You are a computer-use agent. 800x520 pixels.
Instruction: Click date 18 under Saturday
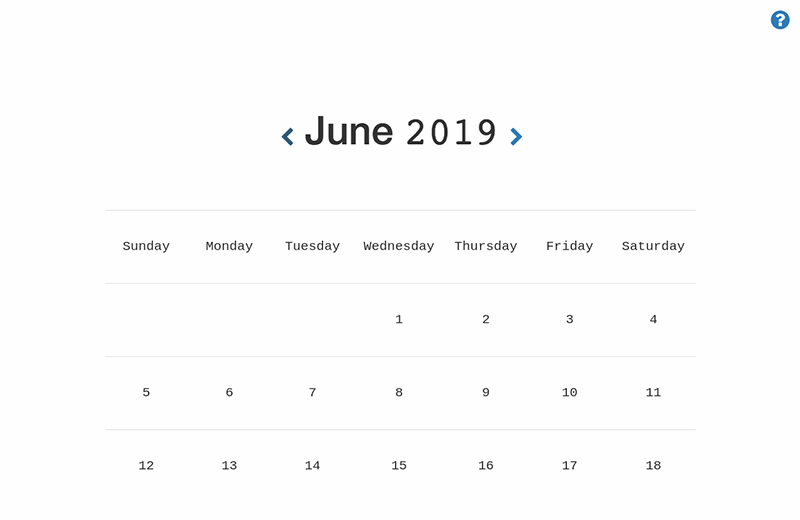click(653, 465)
